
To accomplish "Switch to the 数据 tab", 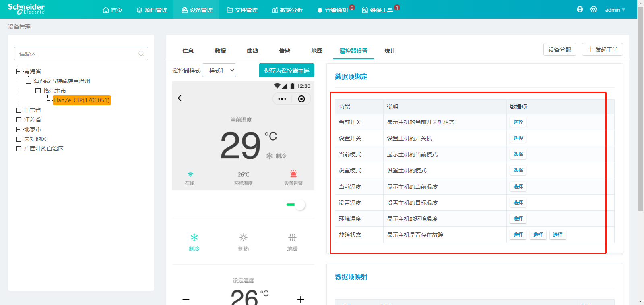I will [220, 51].
